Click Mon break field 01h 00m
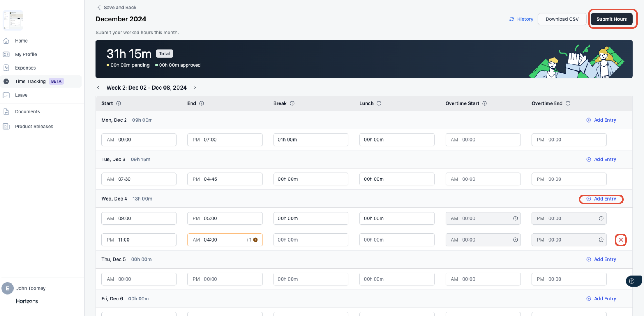This screenshot has height=316, width=644. pyautogui.click(x=311, y=140)
